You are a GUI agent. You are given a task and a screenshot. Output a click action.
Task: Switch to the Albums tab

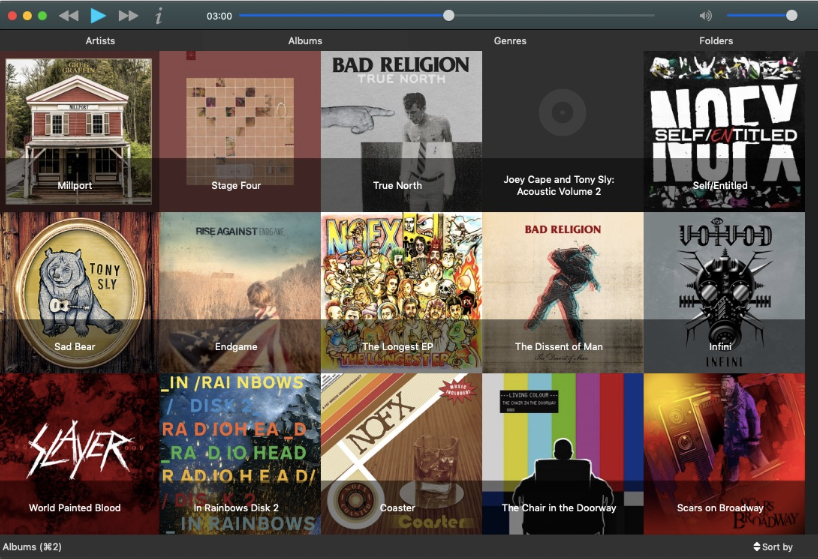[305, 41]
